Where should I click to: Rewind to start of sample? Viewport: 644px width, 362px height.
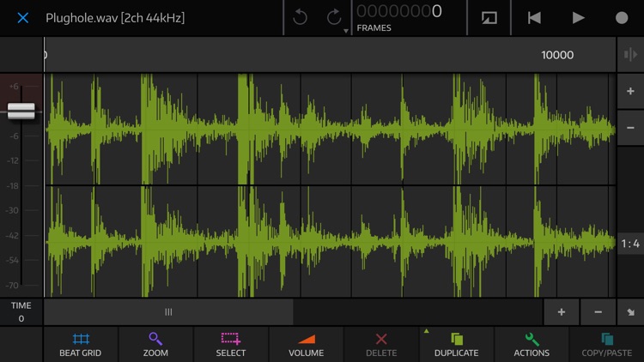(x=534, y=18)
